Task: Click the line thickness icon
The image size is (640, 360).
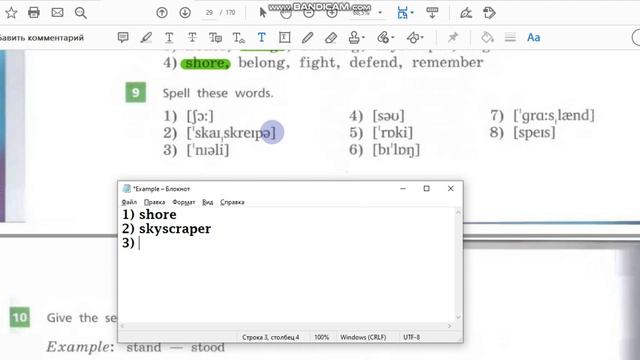Action: [510, 38]
